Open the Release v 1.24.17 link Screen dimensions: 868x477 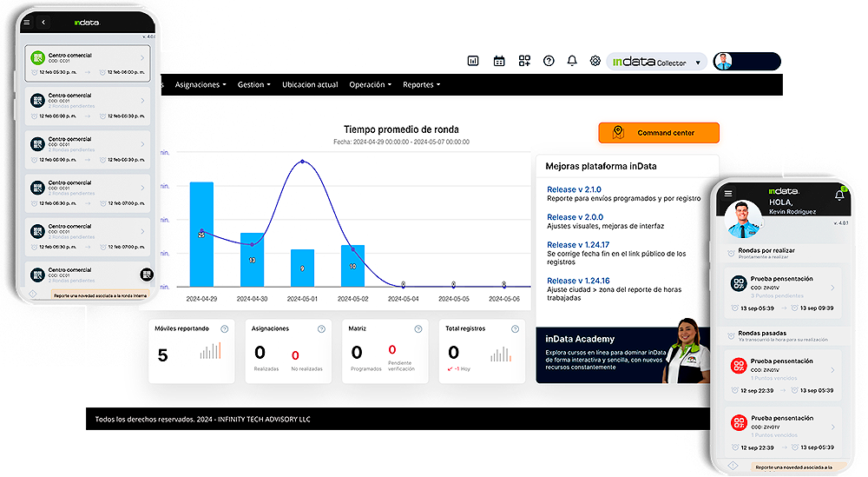pos(577,245)
